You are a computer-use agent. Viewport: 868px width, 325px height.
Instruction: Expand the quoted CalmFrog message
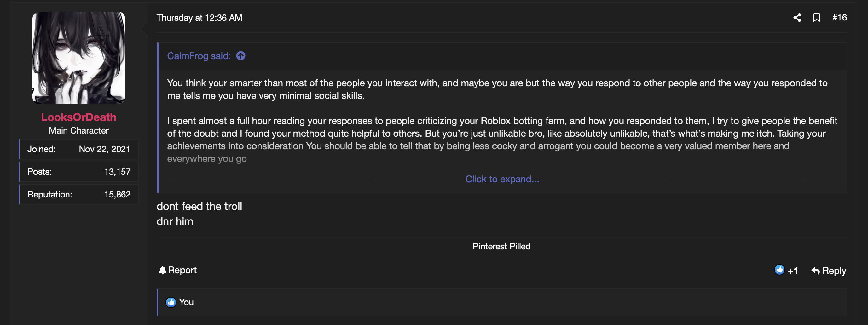[502, 179]
